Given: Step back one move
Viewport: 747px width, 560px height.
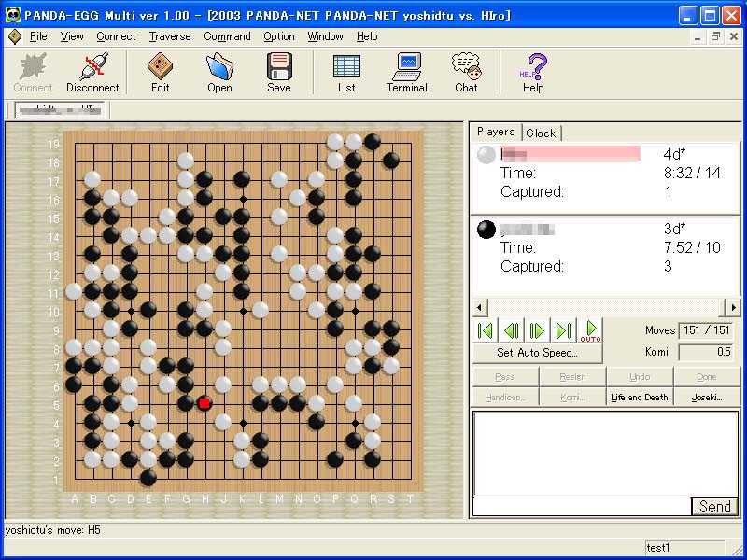Looking at the screenshot, I should tap(511, 331).
